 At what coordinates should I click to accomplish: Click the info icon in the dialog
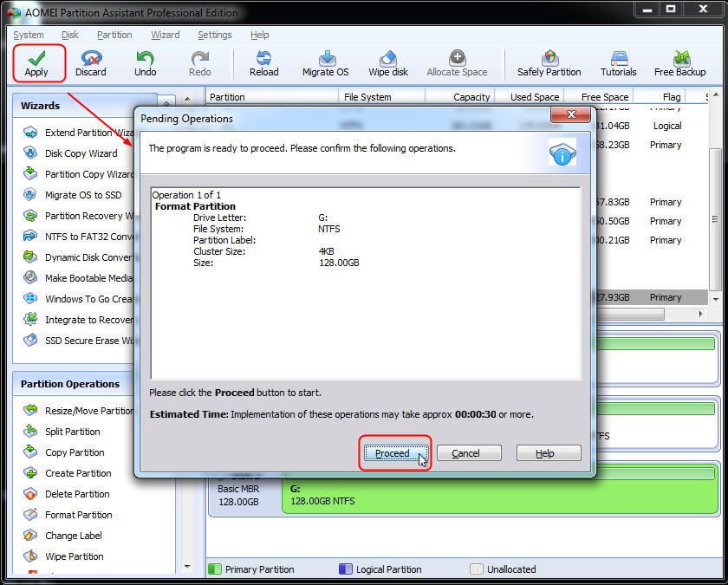(x=562, y=152)
